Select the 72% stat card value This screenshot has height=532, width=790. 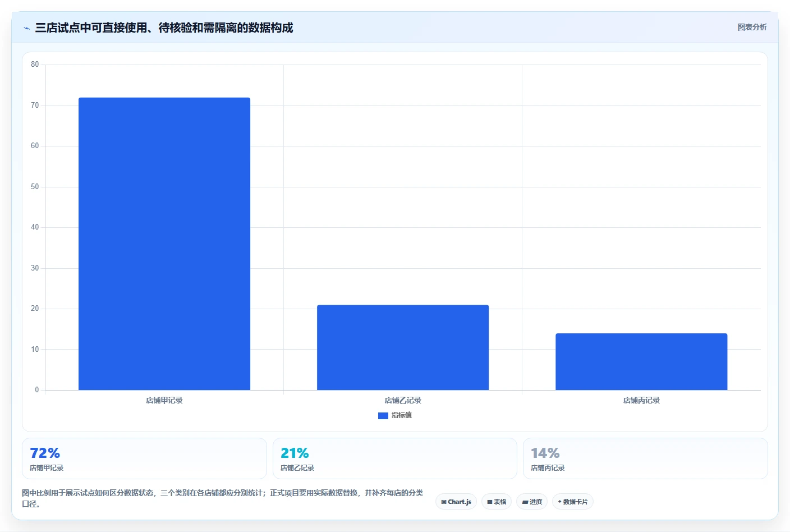pos(45,453)
